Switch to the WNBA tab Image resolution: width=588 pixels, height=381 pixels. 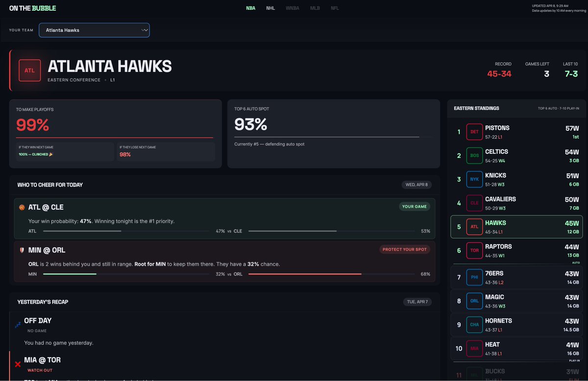(x=293, y=8)
